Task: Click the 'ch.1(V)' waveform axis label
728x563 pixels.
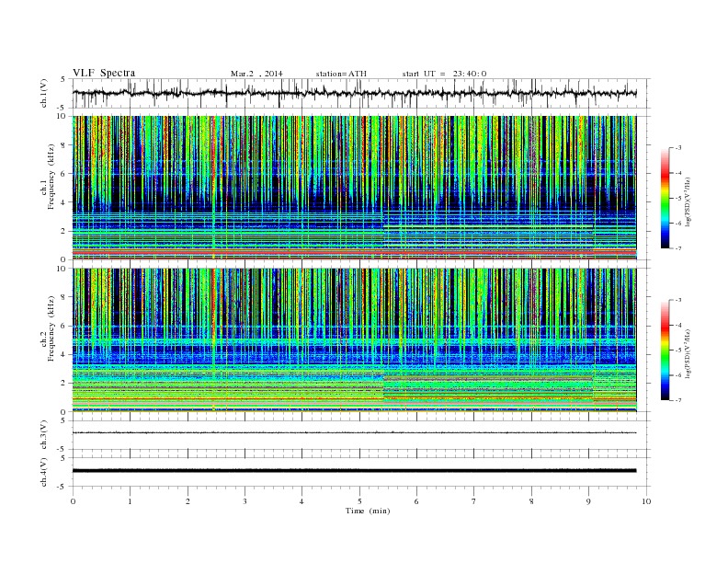Action: [44, 94]
